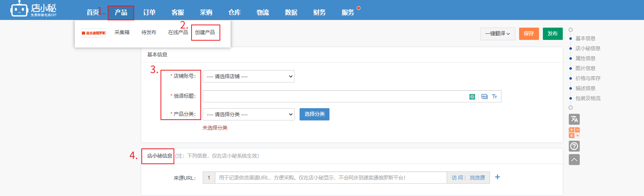Click into the 来源URL input field
This screenshot has height=196, width=644.
click(x=330, y=178)
